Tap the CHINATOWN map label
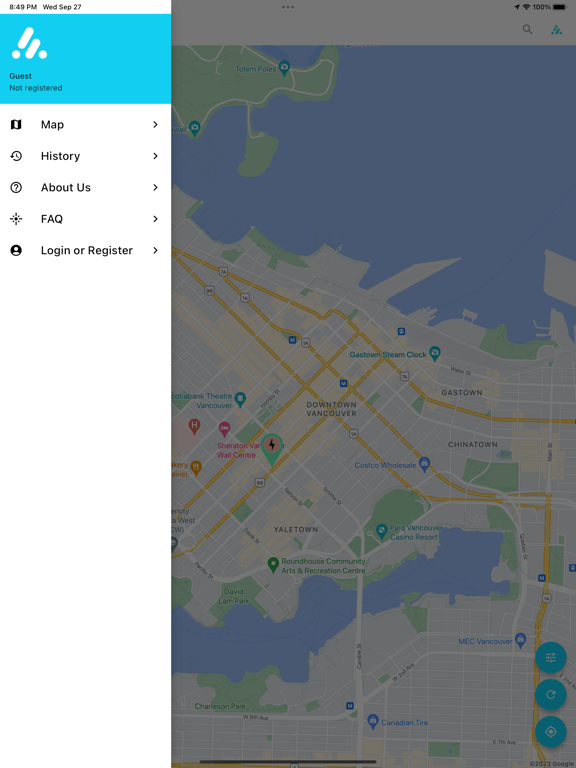This screenshot has width=576, height=768. point(473,445)
